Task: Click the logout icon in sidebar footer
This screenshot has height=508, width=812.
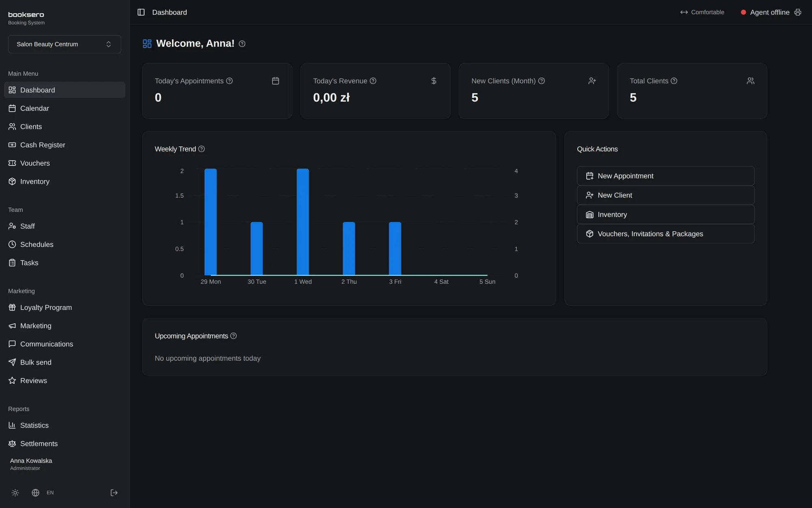Action: tap(114, 493)
